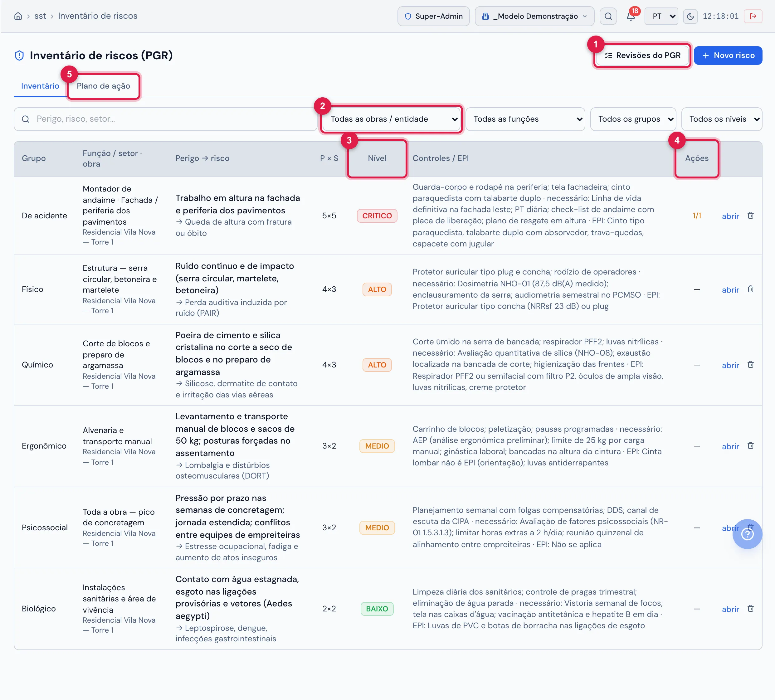Go to home via breadcrumb house icon
The image size is (775, 700).
click(x=18, y=16)
